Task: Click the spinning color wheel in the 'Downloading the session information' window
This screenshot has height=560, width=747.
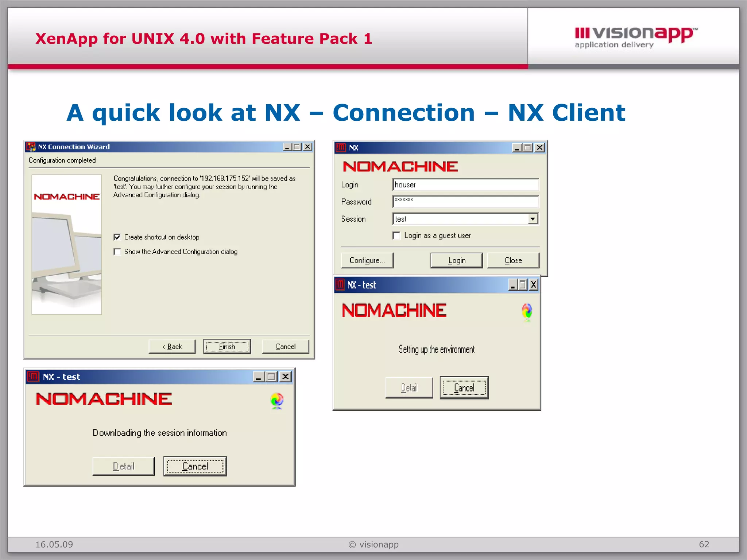Action: coord(277,401)
